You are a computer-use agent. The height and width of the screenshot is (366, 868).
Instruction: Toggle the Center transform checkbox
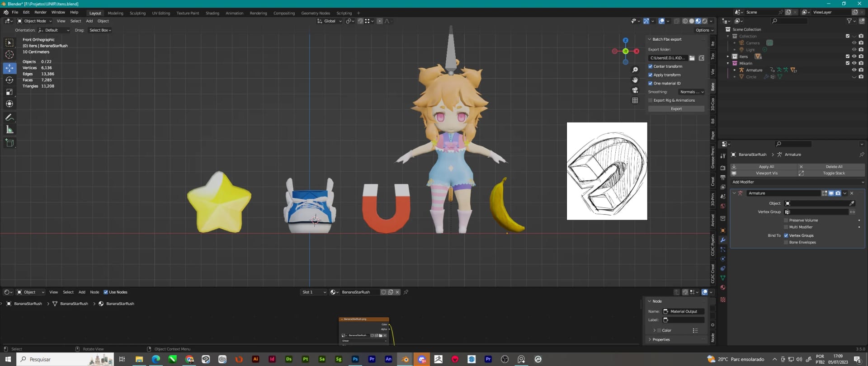pos(651,66)
